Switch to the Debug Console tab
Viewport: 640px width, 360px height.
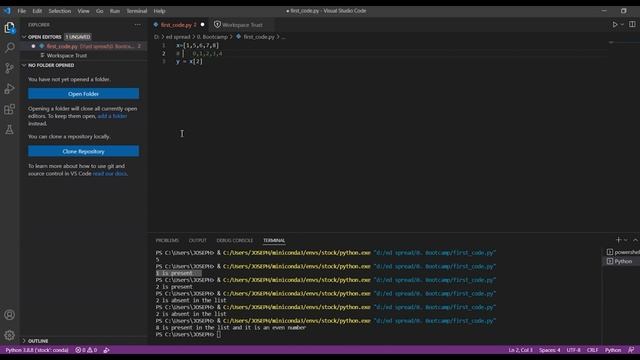point(235,240)
